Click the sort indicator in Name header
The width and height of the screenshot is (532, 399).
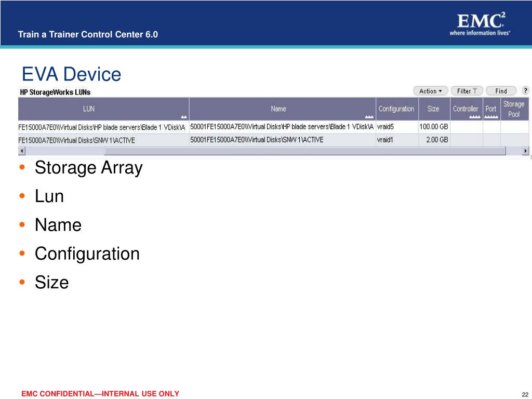point(369,117)
